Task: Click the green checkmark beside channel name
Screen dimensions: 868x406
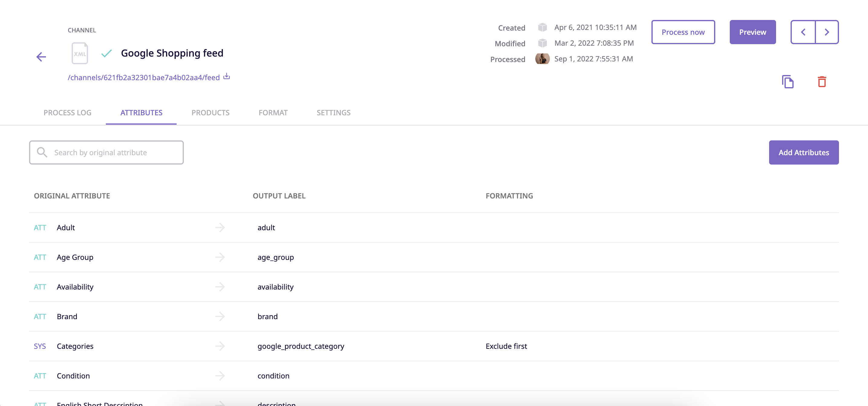Action: click(x=106, y=53)
